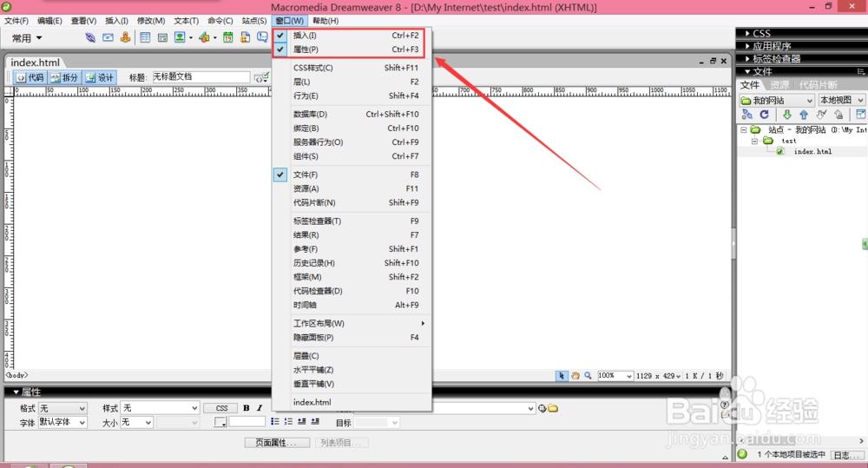
Task: Click the Server-Side Include icon
Action: pyautogui.click(x=246, y=37)
